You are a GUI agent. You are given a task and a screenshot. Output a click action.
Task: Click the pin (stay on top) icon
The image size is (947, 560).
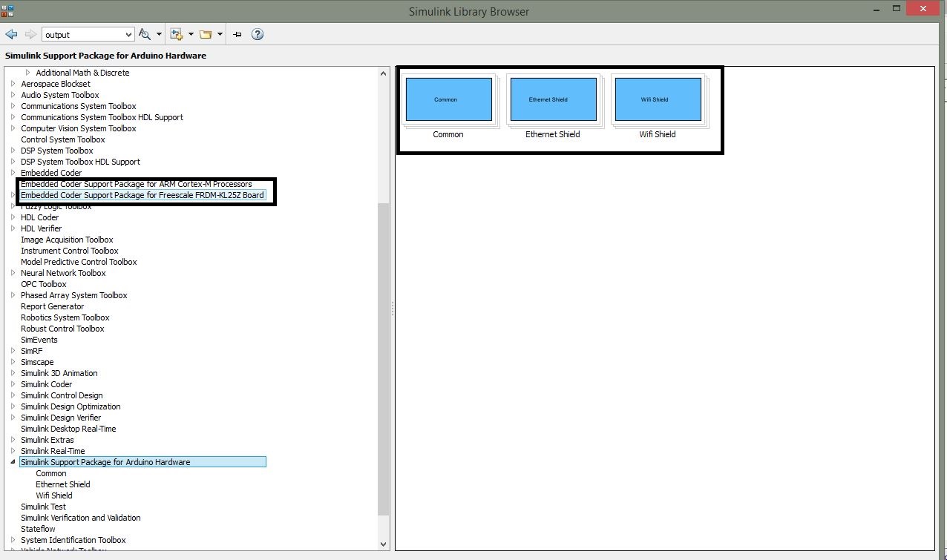[237, 34]
